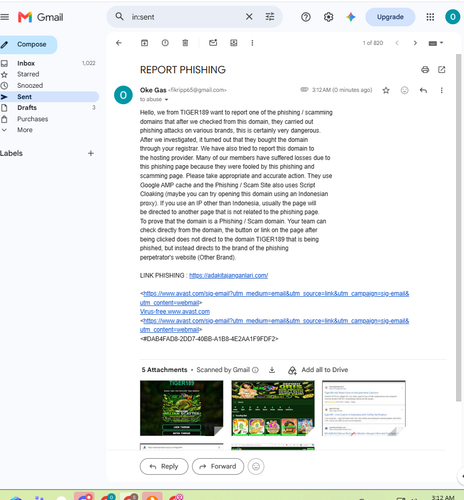Go to the older email chevron
The height and width of the screenshot is (500, 464).
(415, 43)
